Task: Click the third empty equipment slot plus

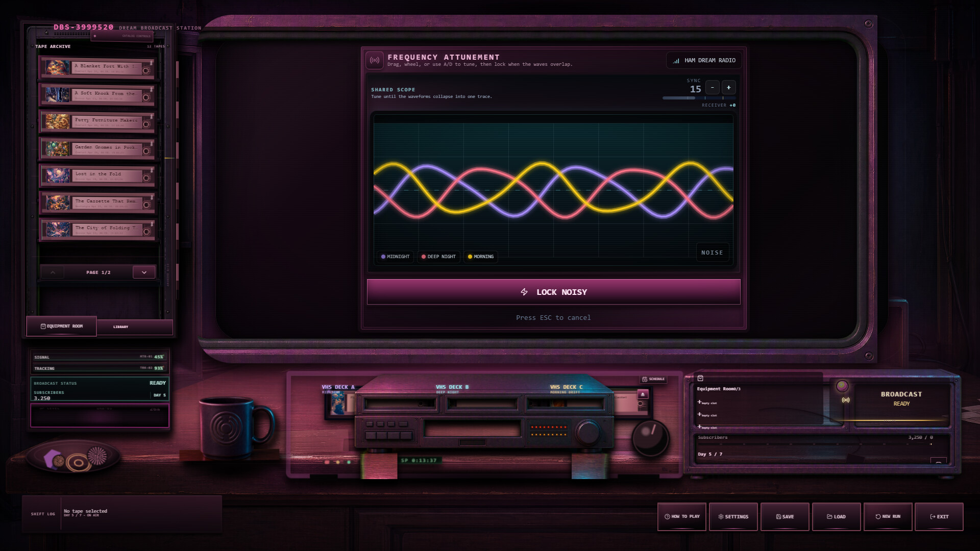Action: click(699, 426)
